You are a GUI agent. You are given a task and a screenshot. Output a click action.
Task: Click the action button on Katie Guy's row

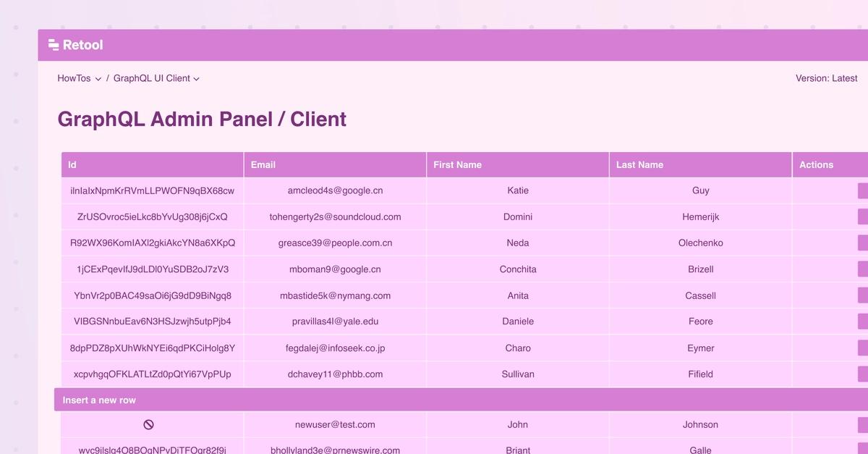click(x=864, y=190)
